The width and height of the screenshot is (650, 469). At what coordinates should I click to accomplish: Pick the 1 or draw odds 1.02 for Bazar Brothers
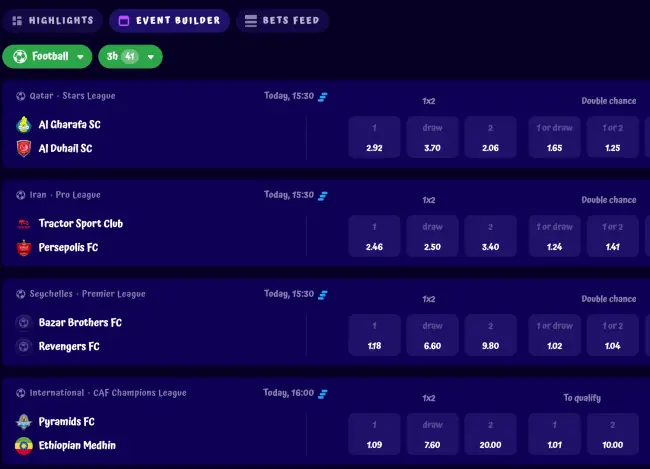[x=554, y=335]
